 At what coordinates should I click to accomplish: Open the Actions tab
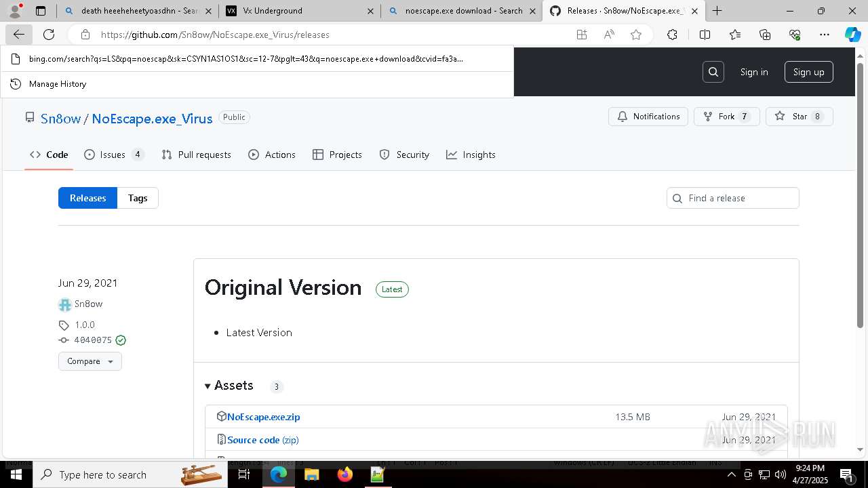click(272, 155)
